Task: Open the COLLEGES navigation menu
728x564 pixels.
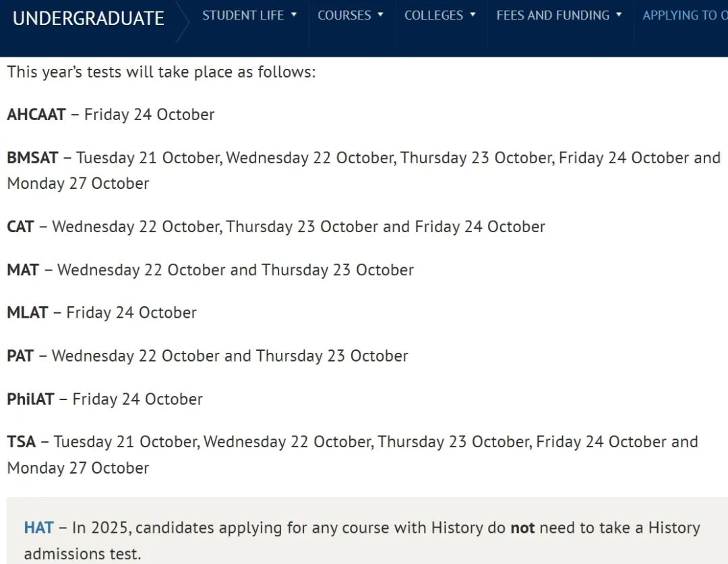Action: coord(433,15)
